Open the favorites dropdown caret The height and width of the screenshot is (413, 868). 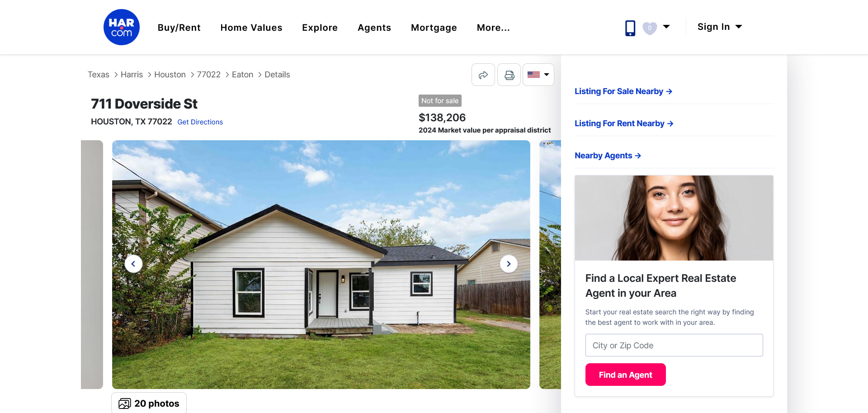point(666,27)
